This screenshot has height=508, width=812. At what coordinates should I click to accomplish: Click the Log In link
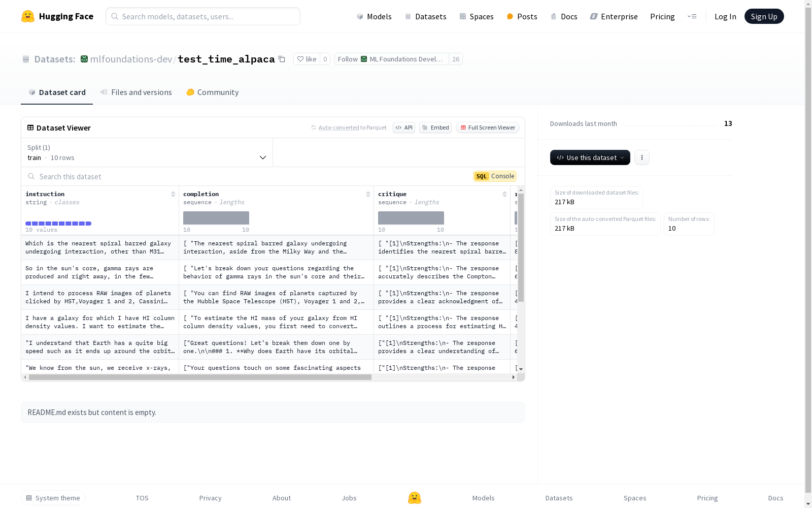point(725,16)
